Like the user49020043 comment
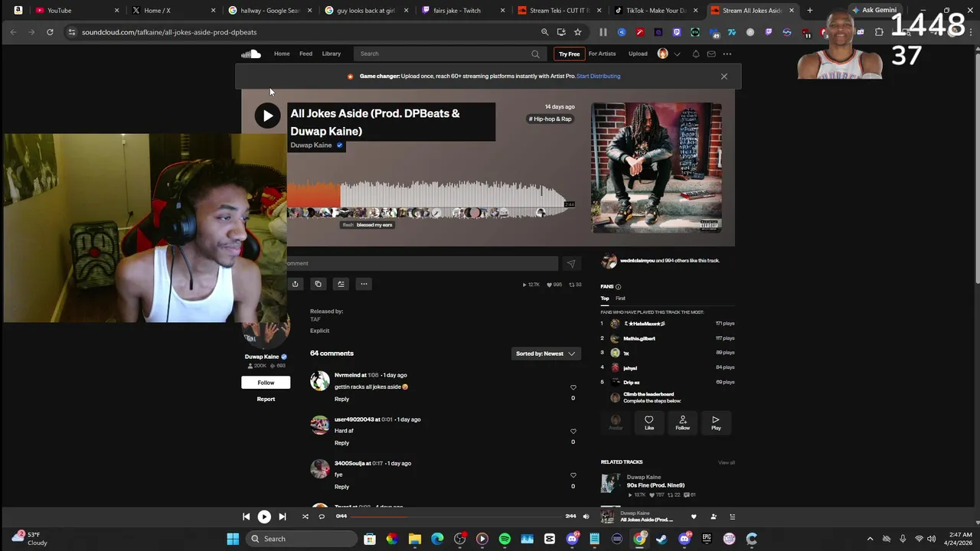 573,432
